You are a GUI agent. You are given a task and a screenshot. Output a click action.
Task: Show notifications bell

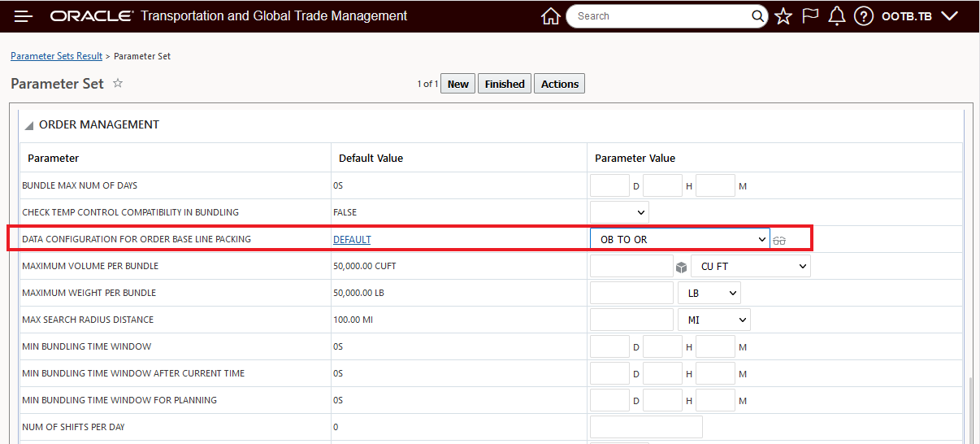837,16
